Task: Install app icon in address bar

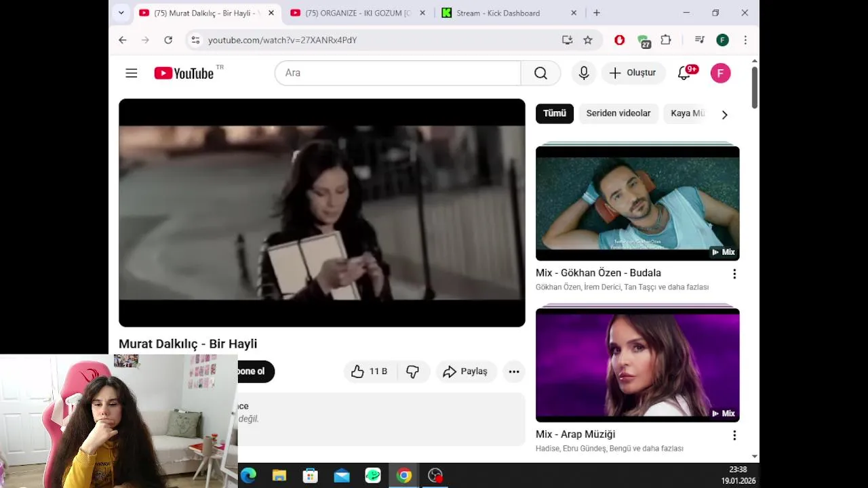Action: pos(567,40)
